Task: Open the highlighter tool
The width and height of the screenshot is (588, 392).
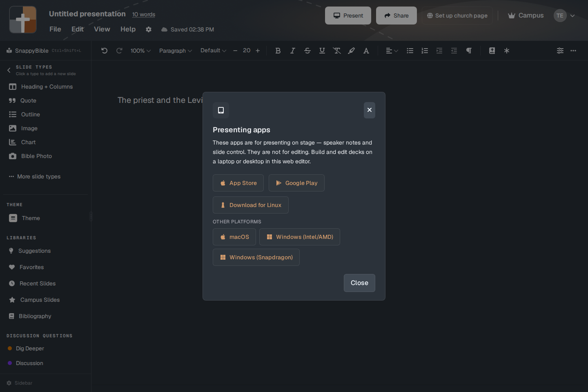Action: pyautogui.click(x=352, y=51)
